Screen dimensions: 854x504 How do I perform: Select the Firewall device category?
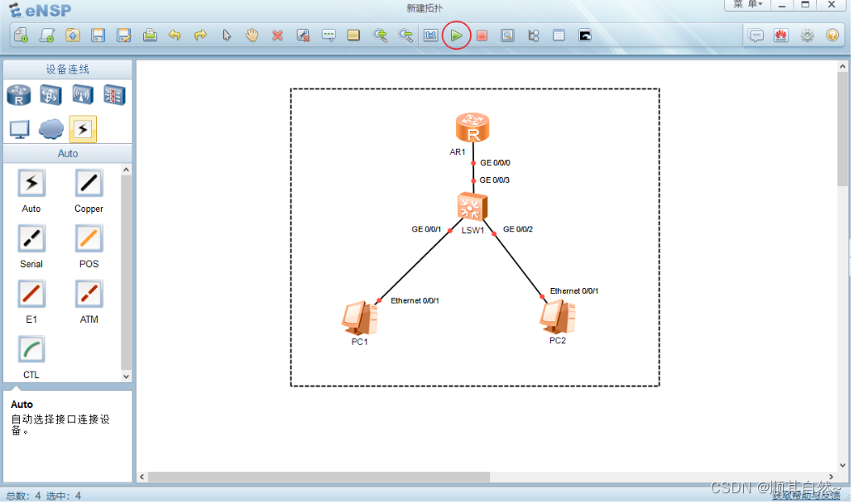coord(114,95)
